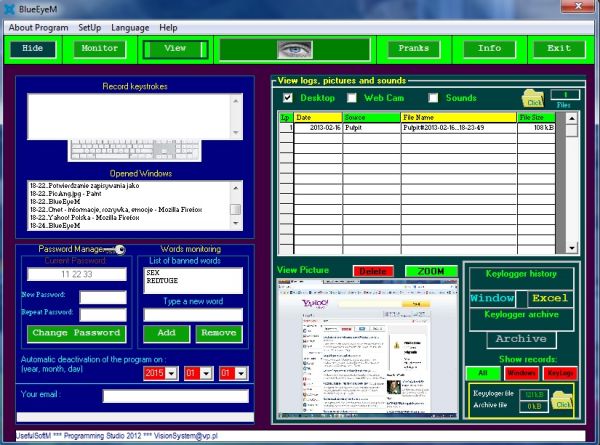Select the File Name column header

458,117
